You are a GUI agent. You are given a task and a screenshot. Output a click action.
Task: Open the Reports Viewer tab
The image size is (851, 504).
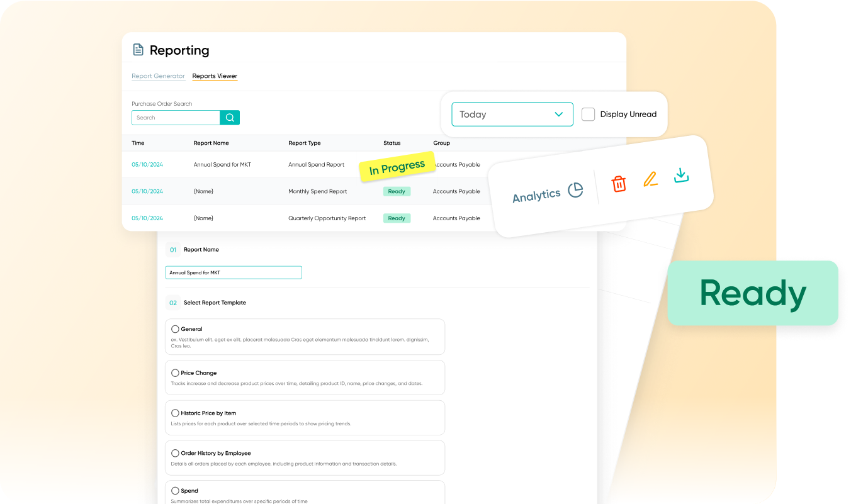[x=215, y=76]
